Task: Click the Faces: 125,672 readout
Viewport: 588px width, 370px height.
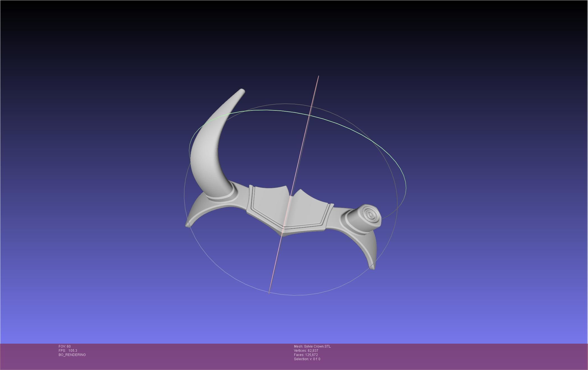Action: click(x=306, y=355)
